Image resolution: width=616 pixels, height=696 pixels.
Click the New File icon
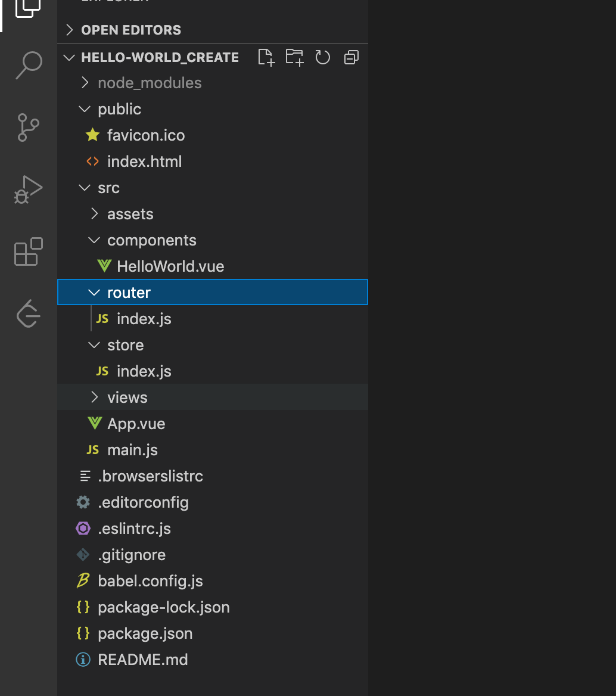pos(266,57)
